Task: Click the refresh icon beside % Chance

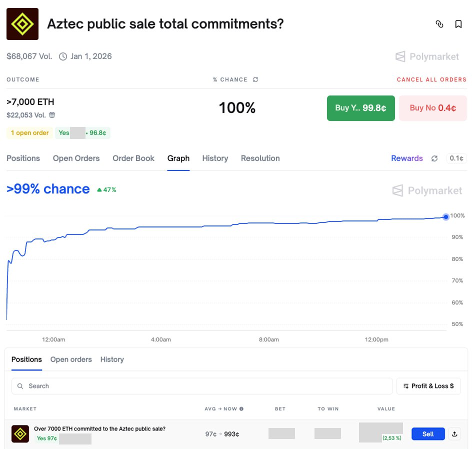Action: click(x=255, y=79)
